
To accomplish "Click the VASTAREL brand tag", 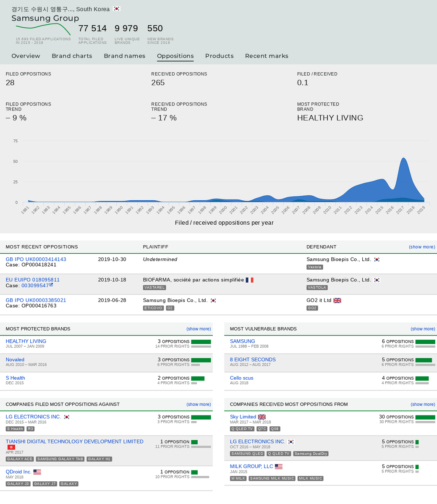I will 154,288.
